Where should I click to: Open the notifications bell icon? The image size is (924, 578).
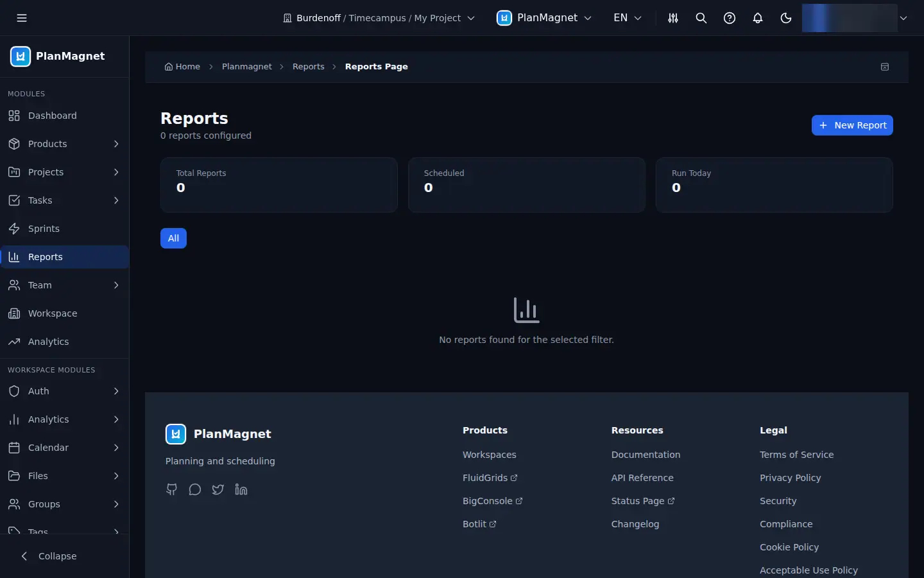click(x=758, y=18)
